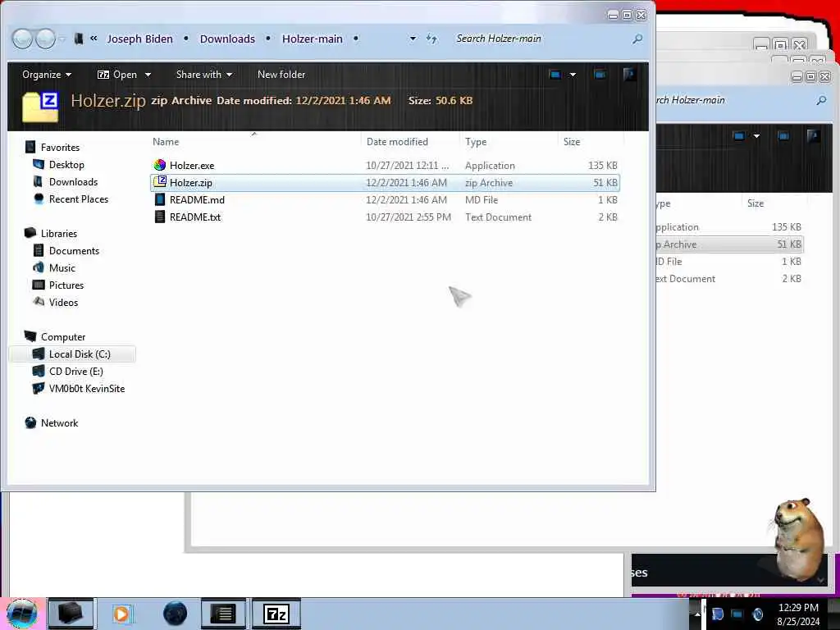
Task: Click Holzer-main in the address breadcrumb
Action: (x=313, y=39)
